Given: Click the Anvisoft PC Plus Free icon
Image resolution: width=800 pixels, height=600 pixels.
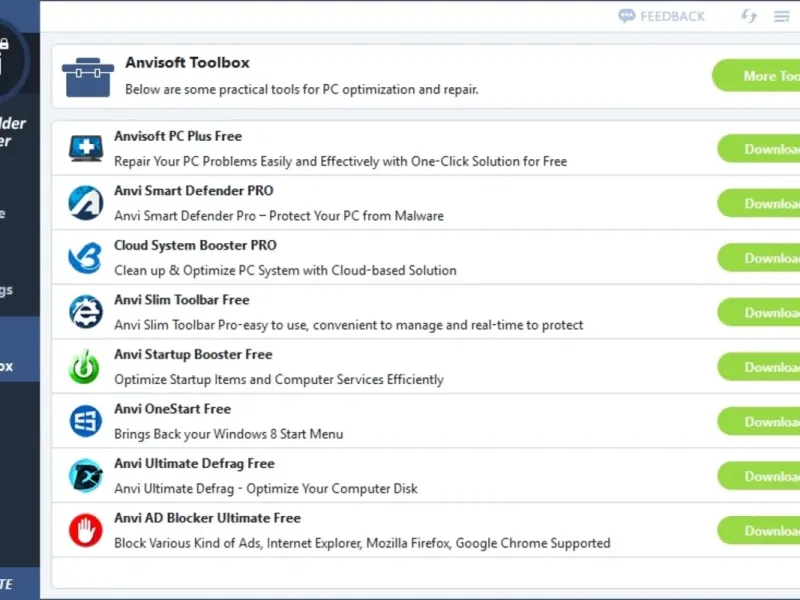Looking at the screenshot, I should 85,149.
